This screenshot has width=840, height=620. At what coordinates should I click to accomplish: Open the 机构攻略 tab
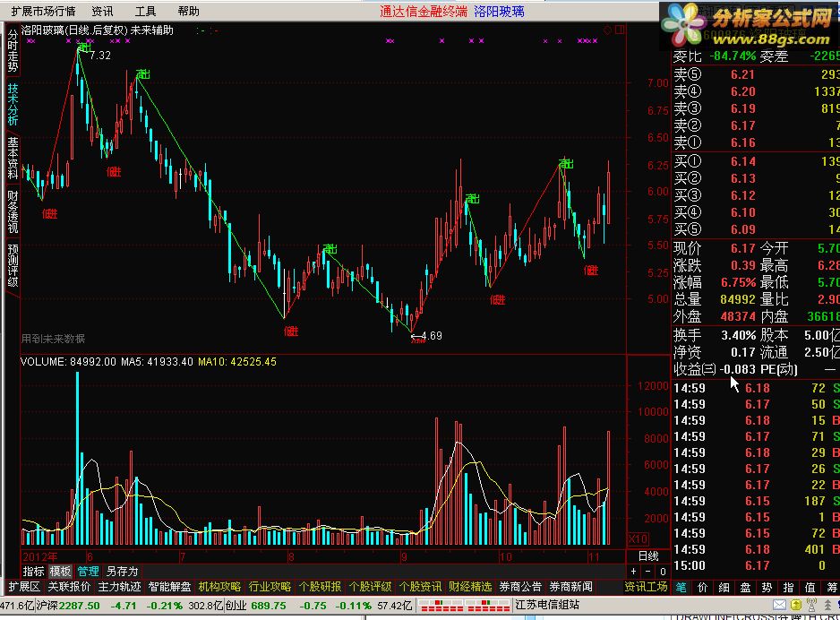(x=219, y=587)
